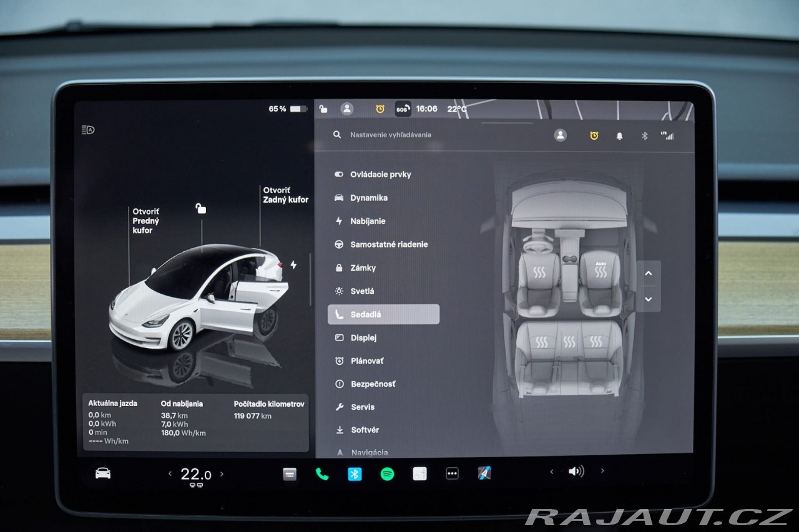Launch the Bluetooth app in the bottom dock

[355, 474]
